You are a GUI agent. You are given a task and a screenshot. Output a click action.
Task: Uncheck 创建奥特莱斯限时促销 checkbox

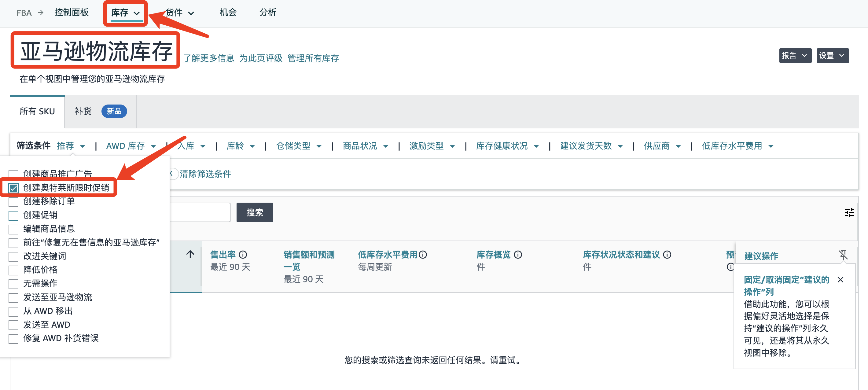pos(13,188)
